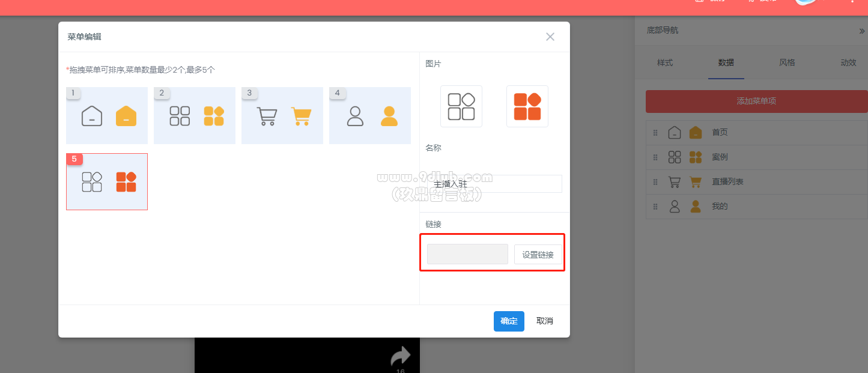Click the yellow filled home icon in card 1

(x=126, y=116)
